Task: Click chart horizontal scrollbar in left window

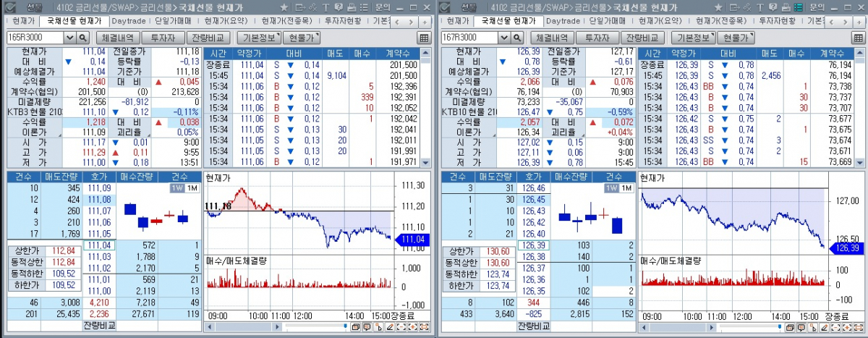Action: 244,327
